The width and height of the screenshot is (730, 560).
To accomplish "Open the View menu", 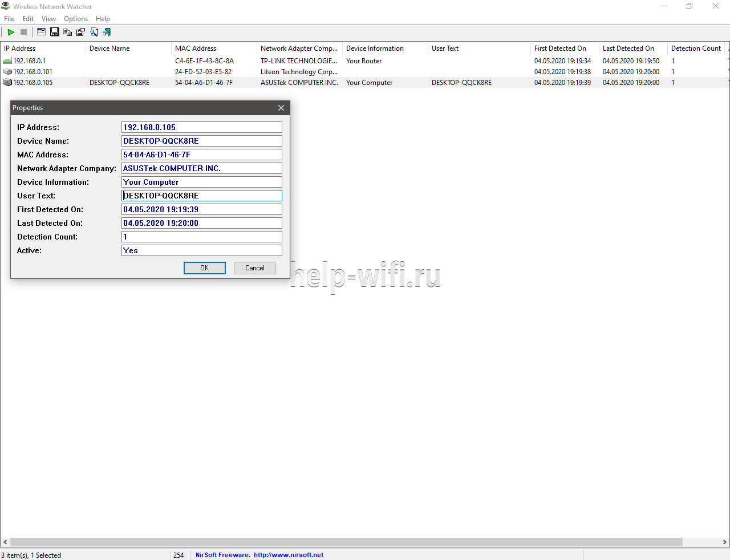I will pos(48,19).
